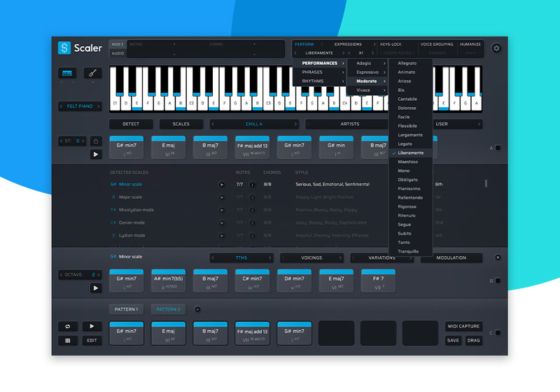Go to previous instrument before FELT PIANO
The height and width of the screenshot is (392, 560).
tap(61, 106)
